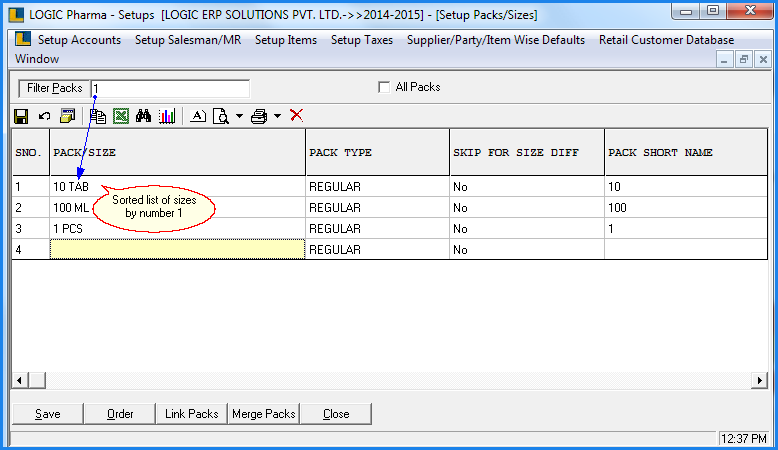
Task: Click the "No" cell in row 1
Action: (527, 187)
